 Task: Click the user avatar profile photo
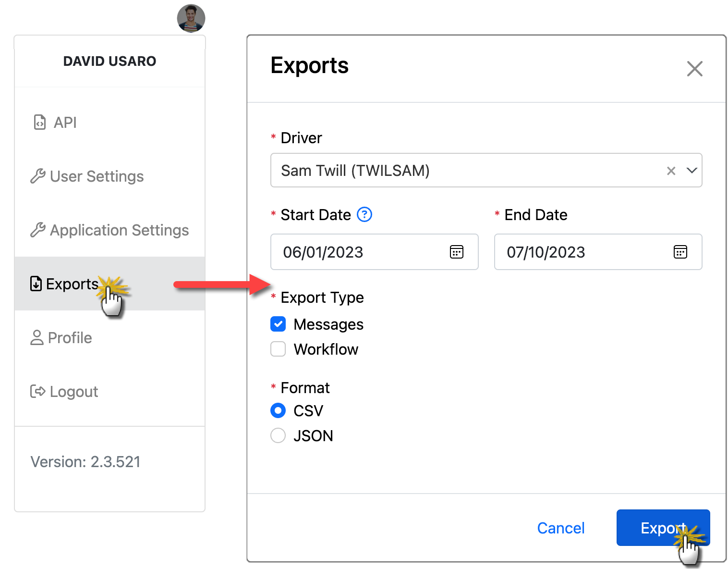191,18
